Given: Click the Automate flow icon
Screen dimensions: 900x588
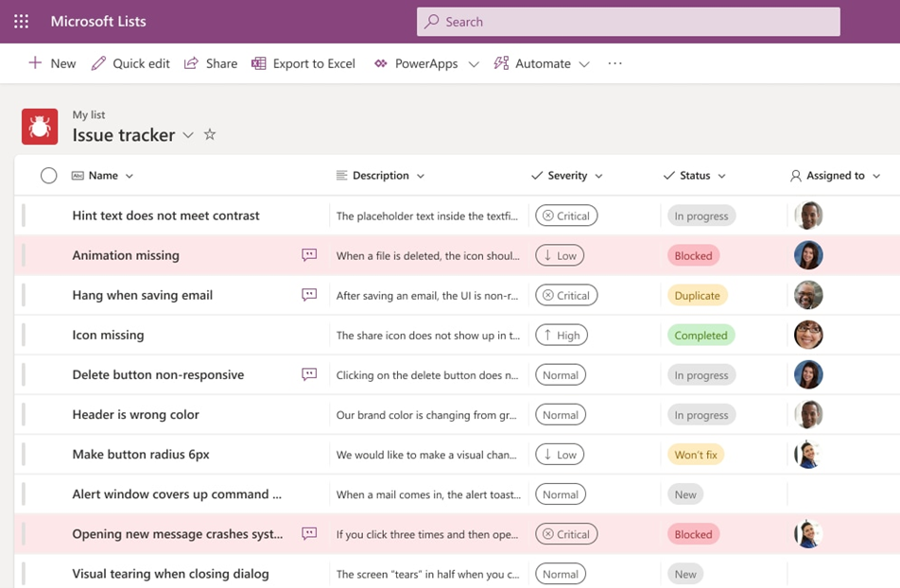Looking at the screenshot, I should [499, 63].
